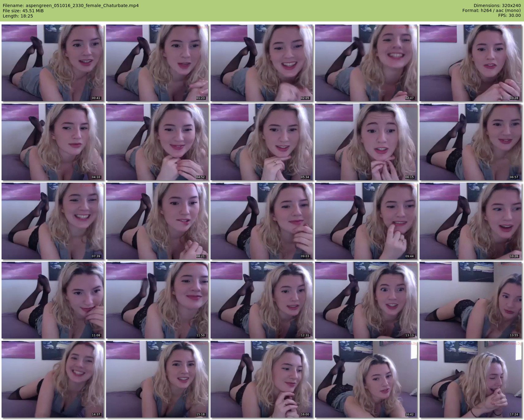Open the thumbnail at 10:26
Image resolution: width=524 pixels, height=420 pixels.
point(470,221)
